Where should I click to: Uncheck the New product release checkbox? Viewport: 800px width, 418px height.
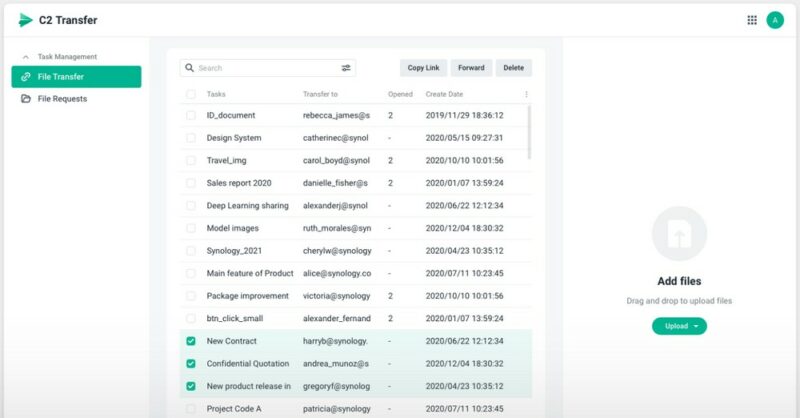point(191,386)
